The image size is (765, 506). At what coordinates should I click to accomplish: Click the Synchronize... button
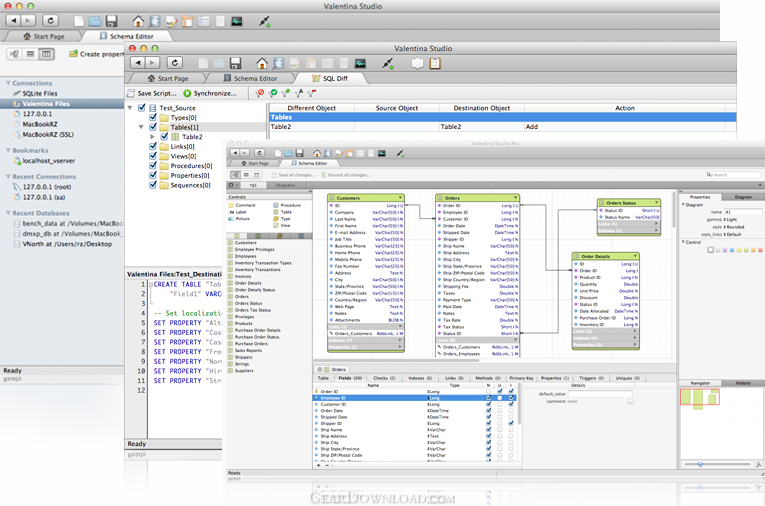point(210,93)
